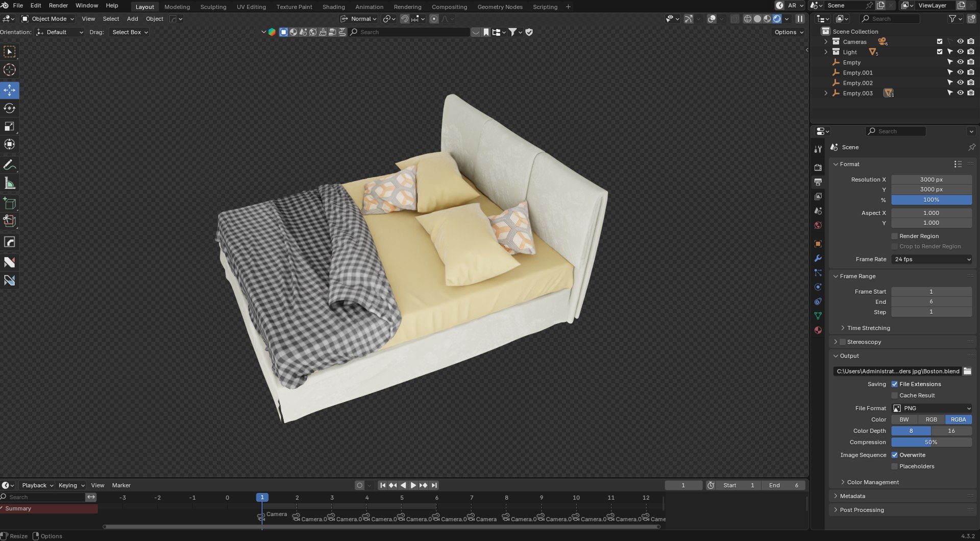The height and width of the screenshot is (541, 980).
Task: Disable rendering of the Light collection
Action: tap(971, 52)
